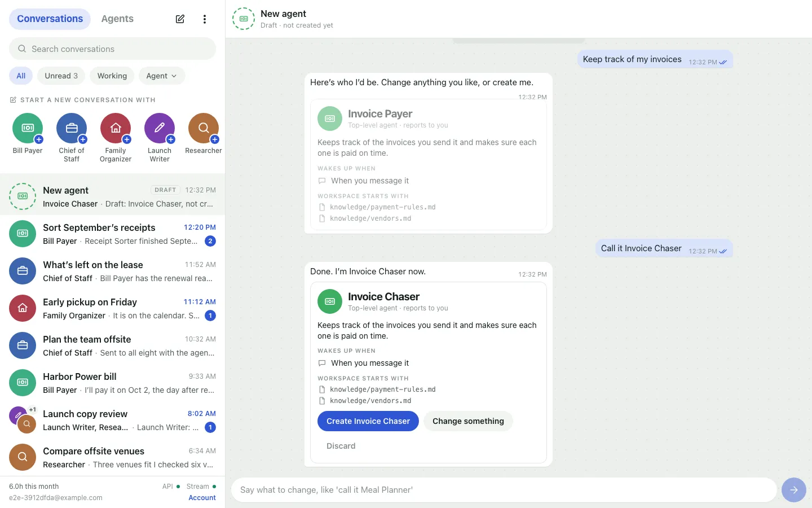Start a conversation with Researcher avatar
This screenshot has height=508, width=812.
click(204, 129)
